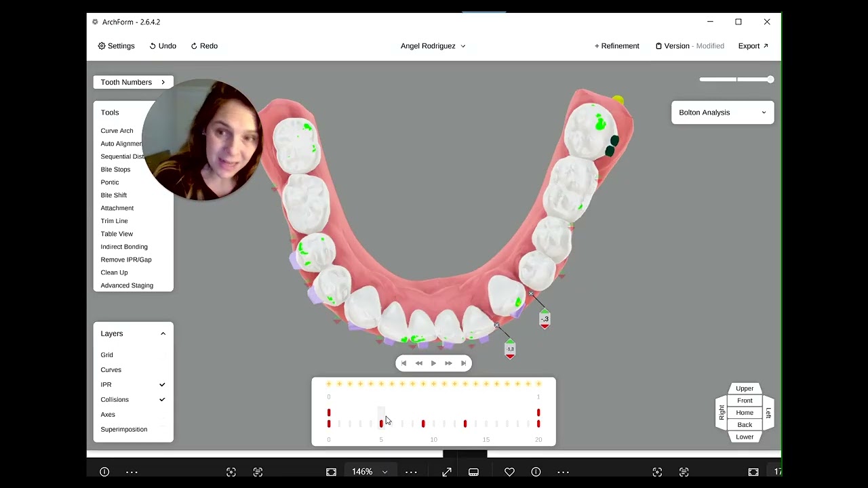Screen dimensions: 868x488
Task: Open the Version button
Action: pyautogui.click(x=689, y=46)
